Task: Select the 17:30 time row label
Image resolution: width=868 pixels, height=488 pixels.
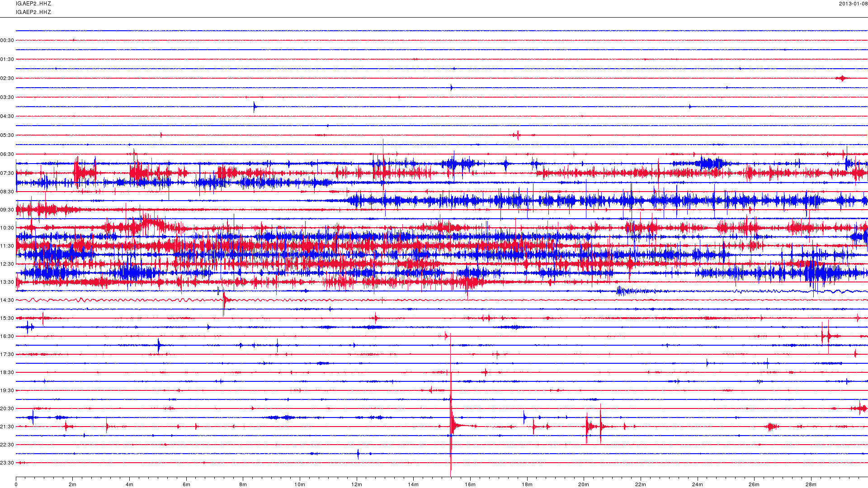Action: click(7, 354)
